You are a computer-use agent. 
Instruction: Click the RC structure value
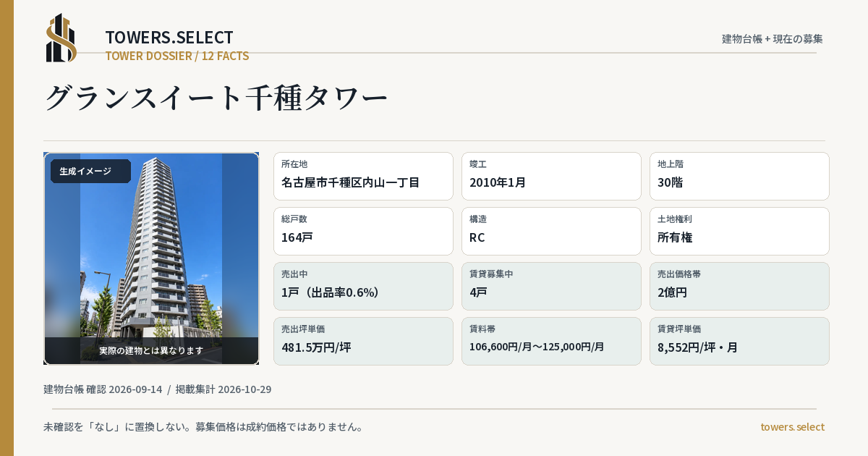[x=477, y=237]
